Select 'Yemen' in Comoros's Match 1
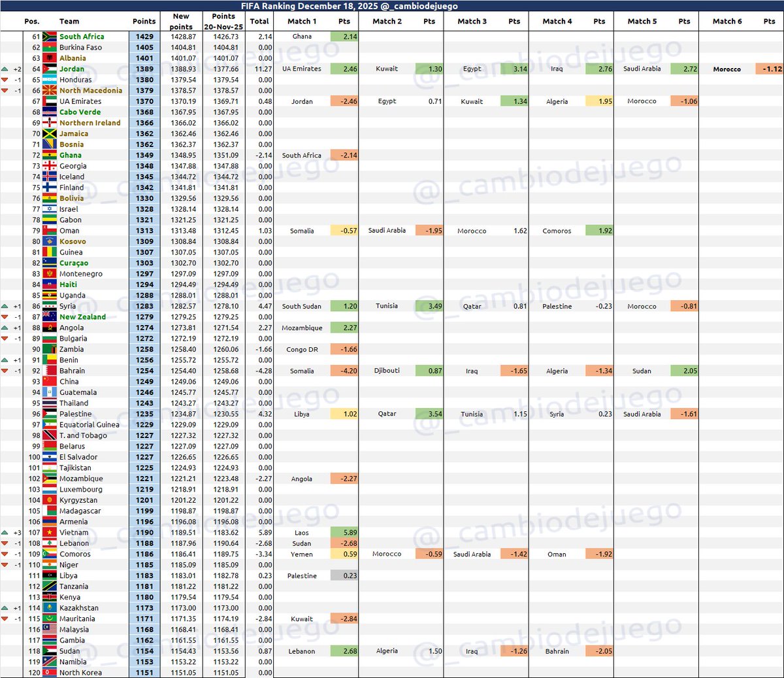The width and height of the screenshot is (784, 678). [302, 554]
